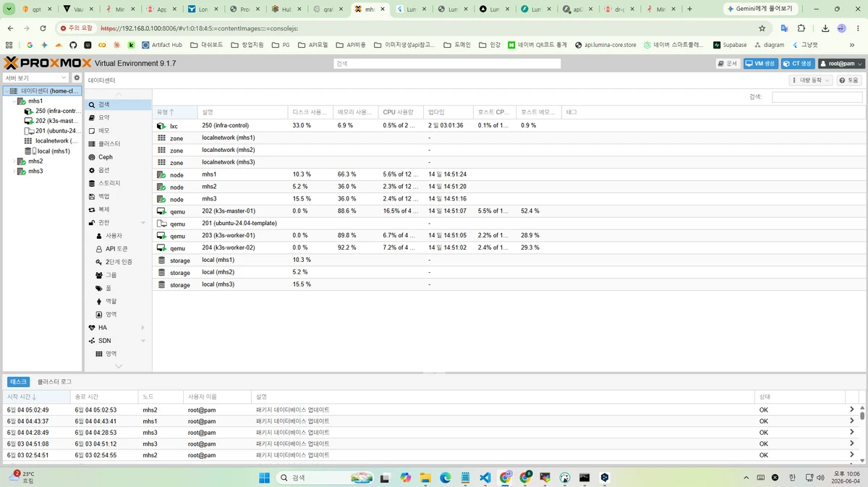The width and height of the screenshot is (868, 487).
Task: Focus the resource grid 검색 filter field
Action: click(817, 97)
